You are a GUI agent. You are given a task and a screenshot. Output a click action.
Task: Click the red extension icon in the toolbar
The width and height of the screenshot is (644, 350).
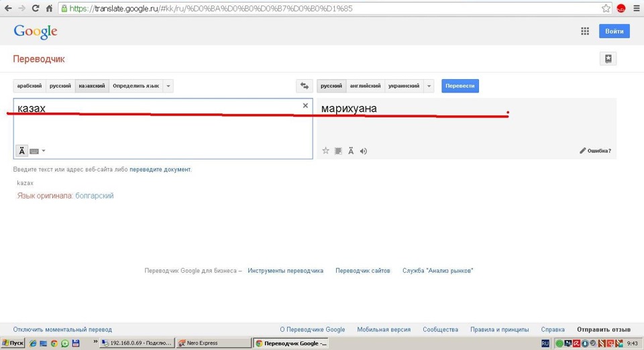[621, 8]
